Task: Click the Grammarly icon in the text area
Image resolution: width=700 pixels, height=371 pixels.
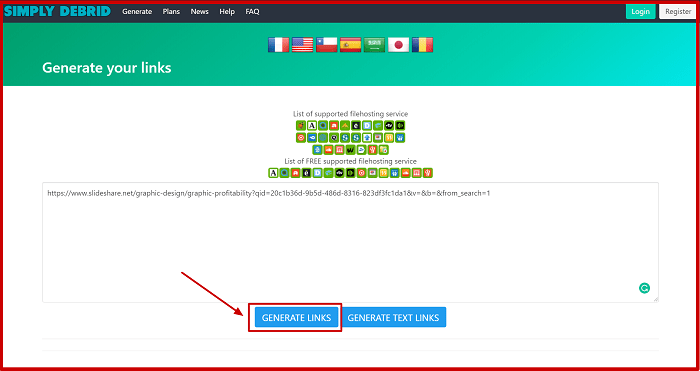Action: click(x=644, y=288)
